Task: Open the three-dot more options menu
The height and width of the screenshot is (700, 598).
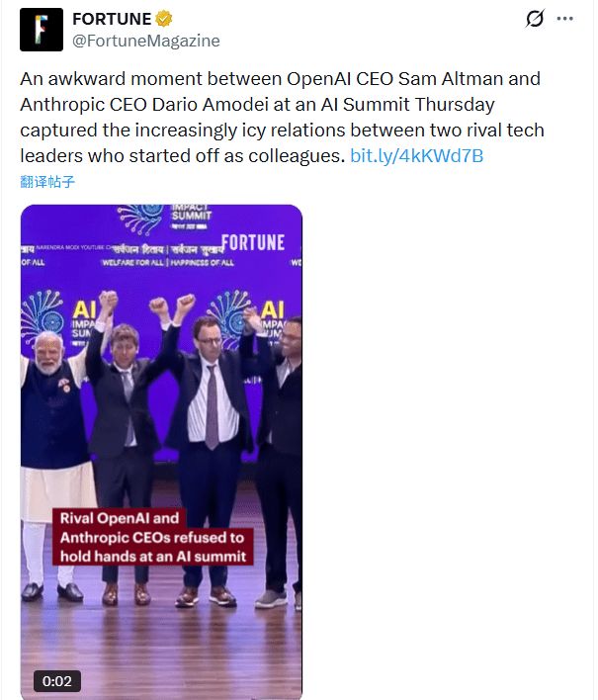Action: pyautogui.click(x=564, y=19)
